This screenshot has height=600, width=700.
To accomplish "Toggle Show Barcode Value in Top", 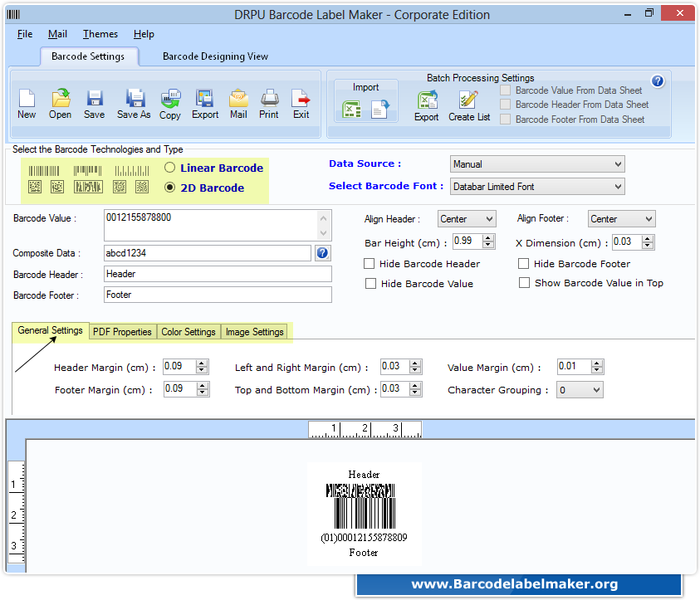I will tap(525, 283).
